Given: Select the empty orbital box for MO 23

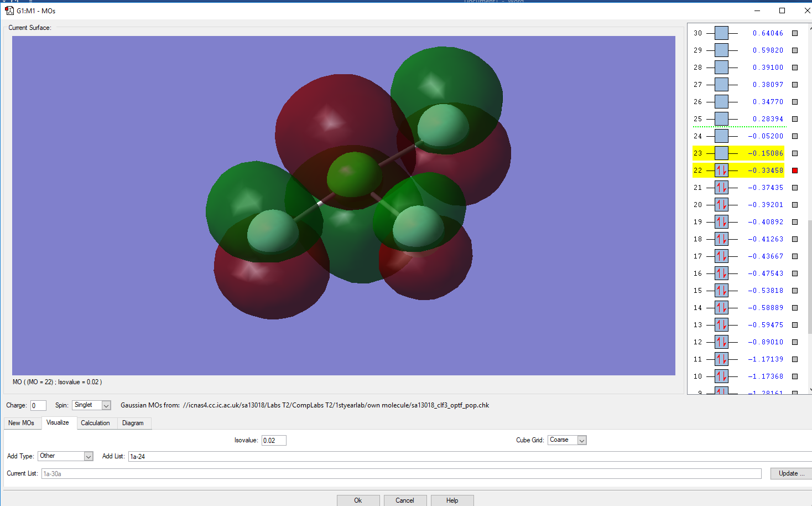Looking at the screenshot, I should pyautogui.click(x=721, y=153).
